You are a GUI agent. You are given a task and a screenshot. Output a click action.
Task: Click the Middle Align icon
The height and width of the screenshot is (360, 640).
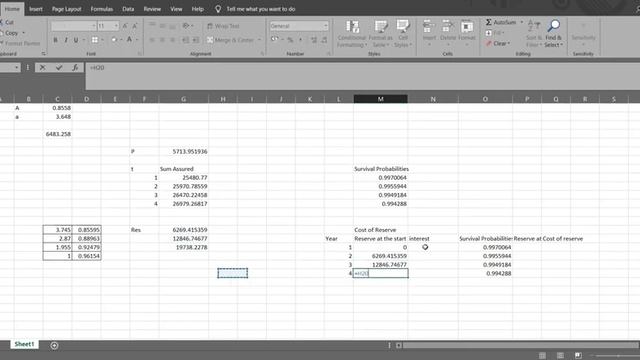162,26
